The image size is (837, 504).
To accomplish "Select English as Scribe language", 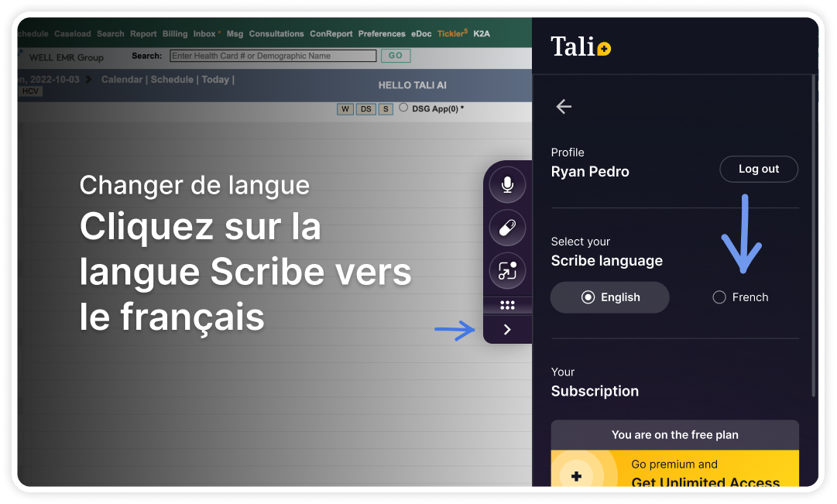I will click(x=609, y=297).
